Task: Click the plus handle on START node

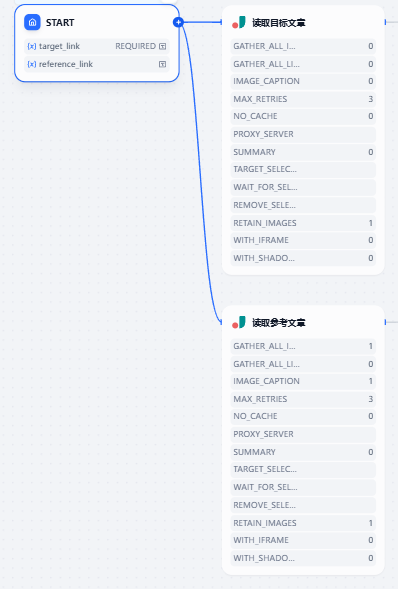Action: (x=178, y=23)
